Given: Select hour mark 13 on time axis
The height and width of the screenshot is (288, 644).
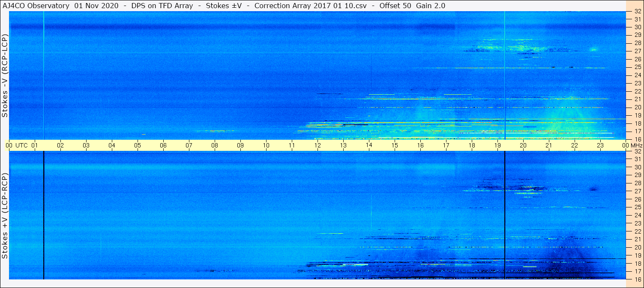Looking at the screenshot, I should click(343, 145).
